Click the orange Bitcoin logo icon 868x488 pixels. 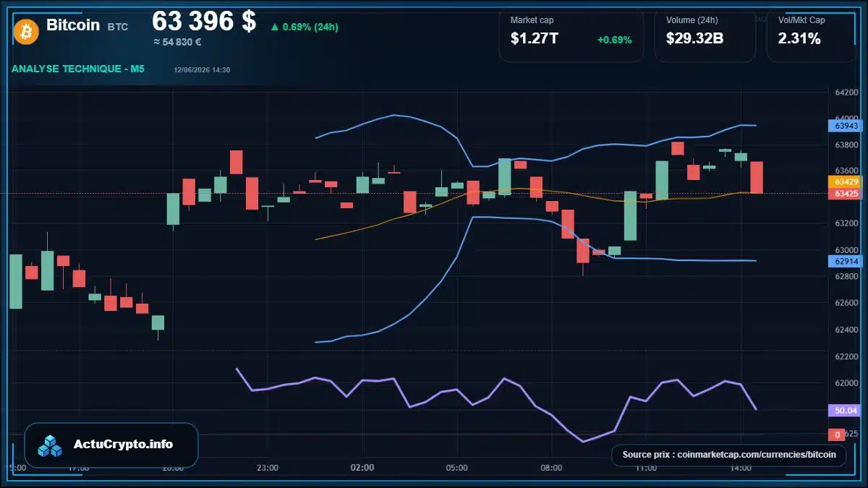coord(26,31)
